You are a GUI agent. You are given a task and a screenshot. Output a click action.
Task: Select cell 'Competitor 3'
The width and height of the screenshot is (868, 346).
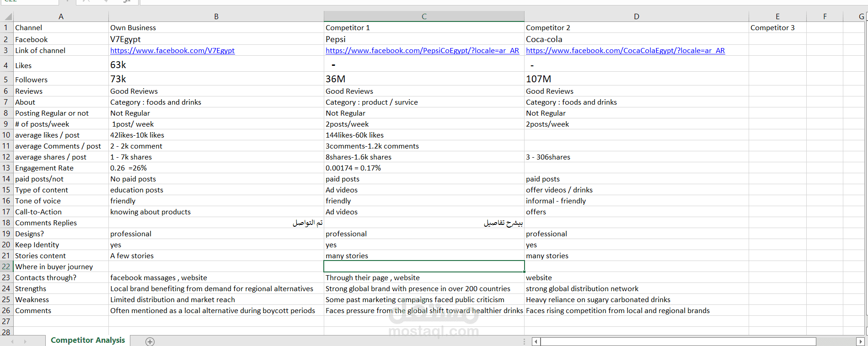[777, 28]
